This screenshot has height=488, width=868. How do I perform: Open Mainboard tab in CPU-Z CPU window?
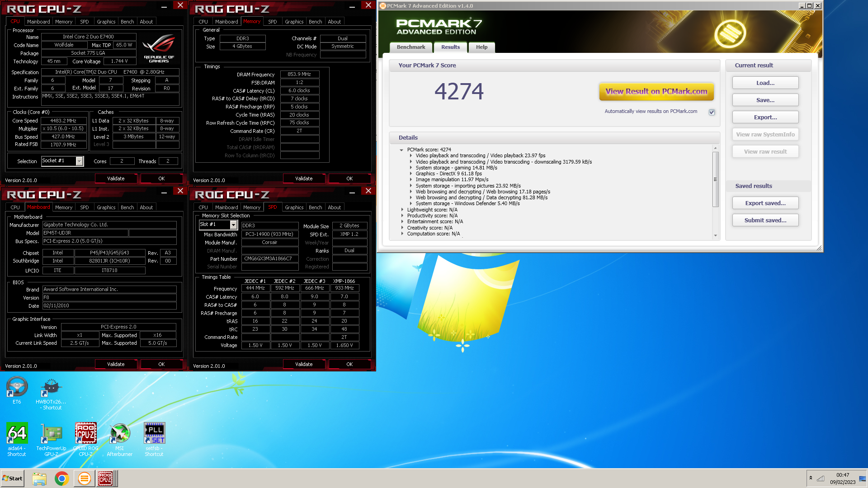pyautogui.click(x=38, y=22)
